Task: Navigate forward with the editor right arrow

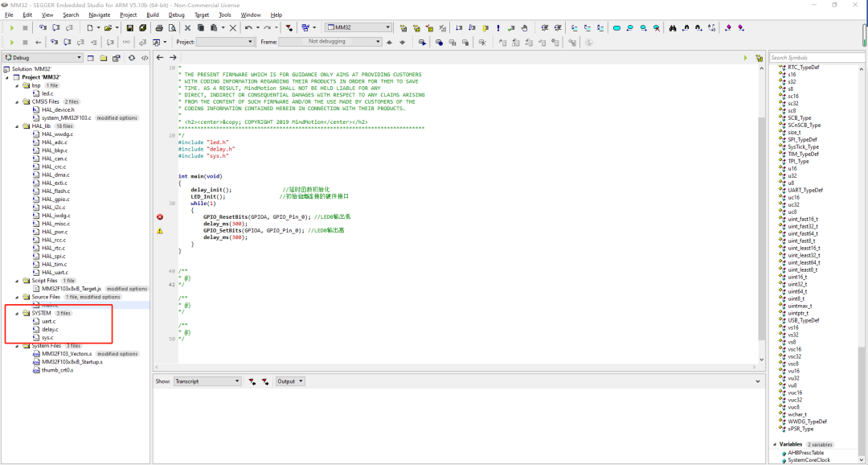Action: coord(173,58)
